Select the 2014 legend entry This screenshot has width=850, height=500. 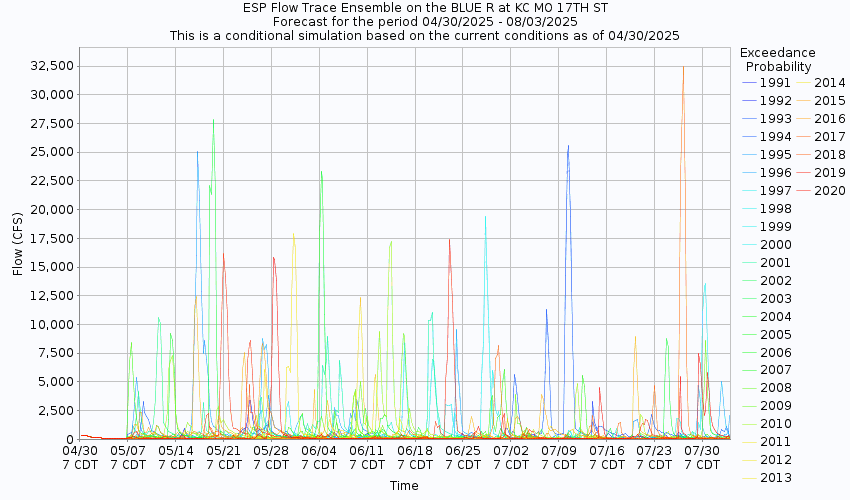click(821, 83)
